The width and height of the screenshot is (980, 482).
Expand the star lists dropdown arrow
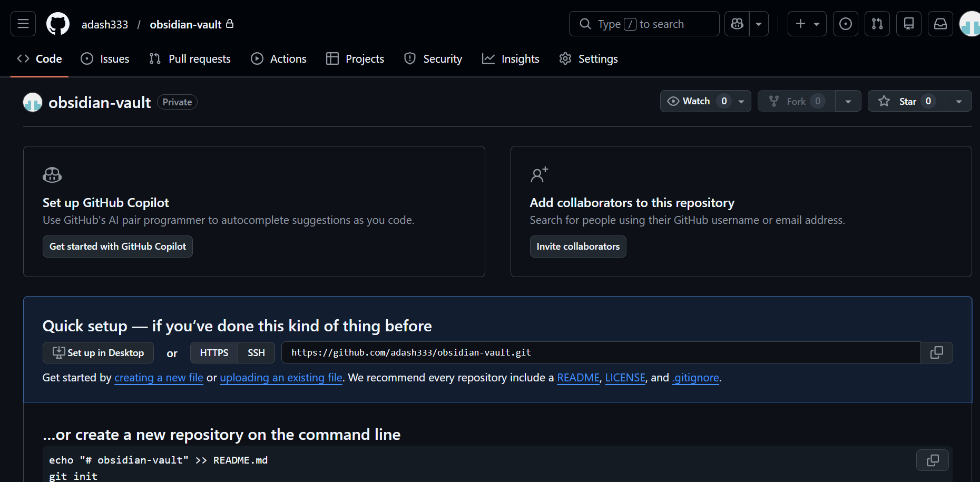958,101
